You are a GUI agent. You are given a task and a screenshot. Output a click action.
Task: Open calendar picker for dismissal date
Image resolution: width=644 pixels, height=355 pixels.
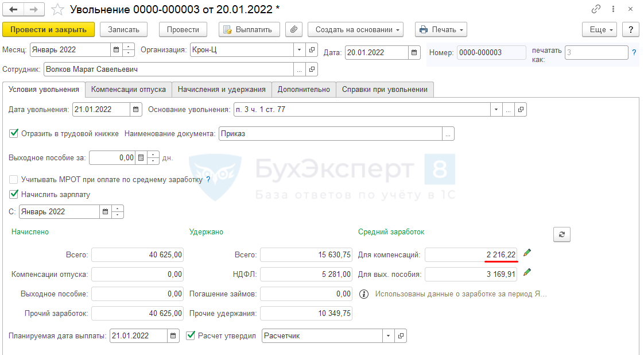(136, 109)
